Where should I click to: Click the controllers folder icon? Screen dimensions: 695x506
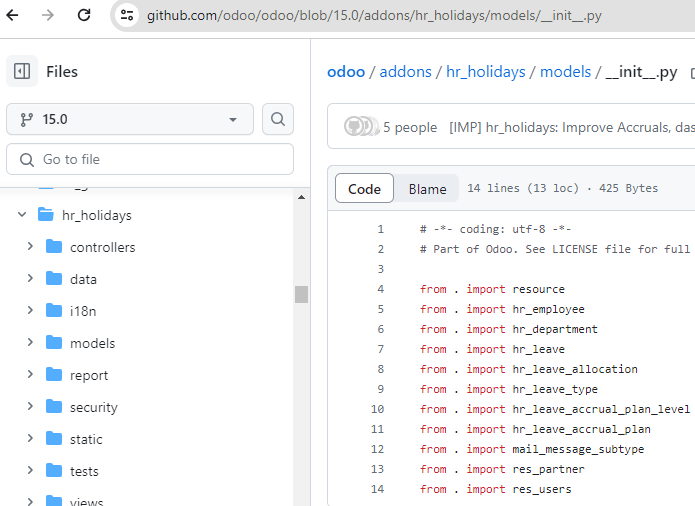(x=54, y=246)
